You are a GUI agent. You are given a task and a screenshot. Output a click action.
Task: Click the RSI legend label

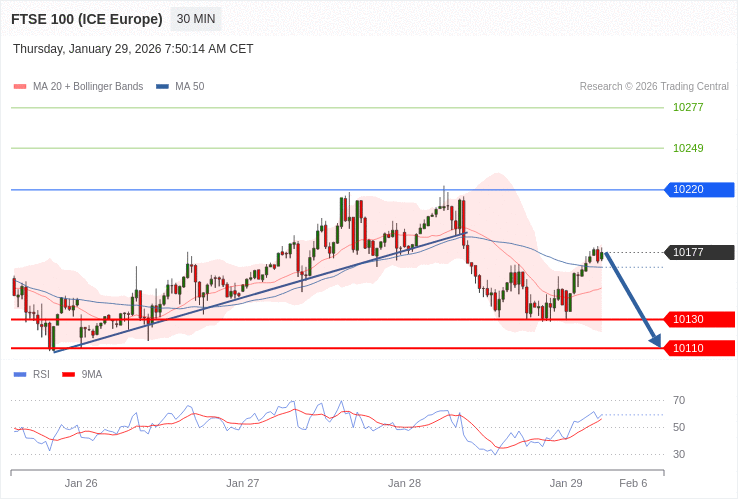[41, 375]
